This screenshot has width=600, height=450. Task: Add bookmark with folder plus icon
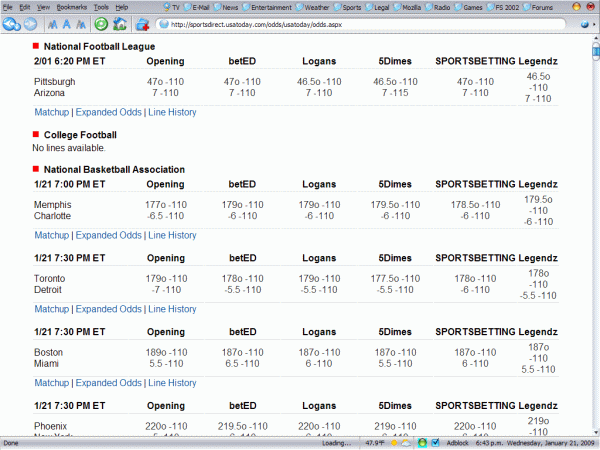142,25
